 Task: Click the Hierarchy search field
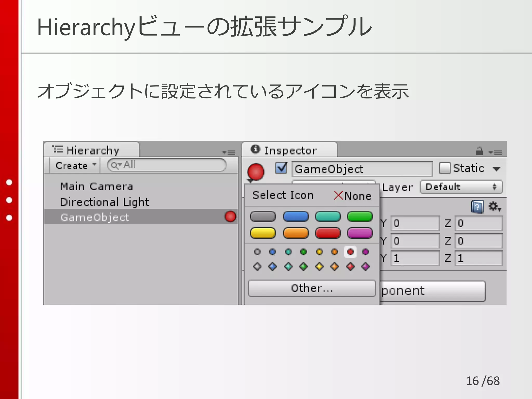(x=167, y=165)
